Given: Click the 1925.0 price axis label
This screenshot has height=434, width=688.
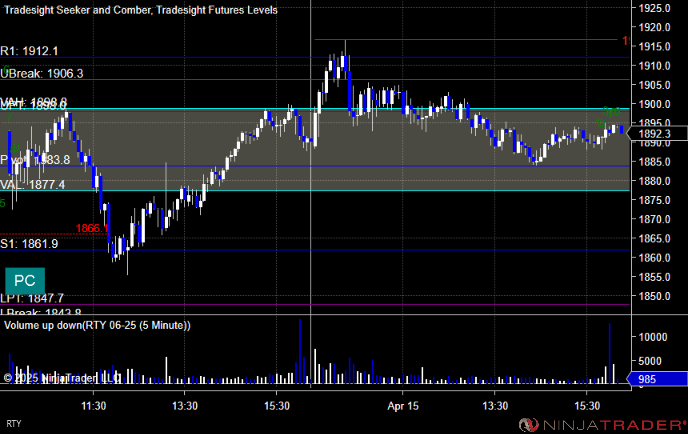Looking at the screenshot, I should 655,8.
